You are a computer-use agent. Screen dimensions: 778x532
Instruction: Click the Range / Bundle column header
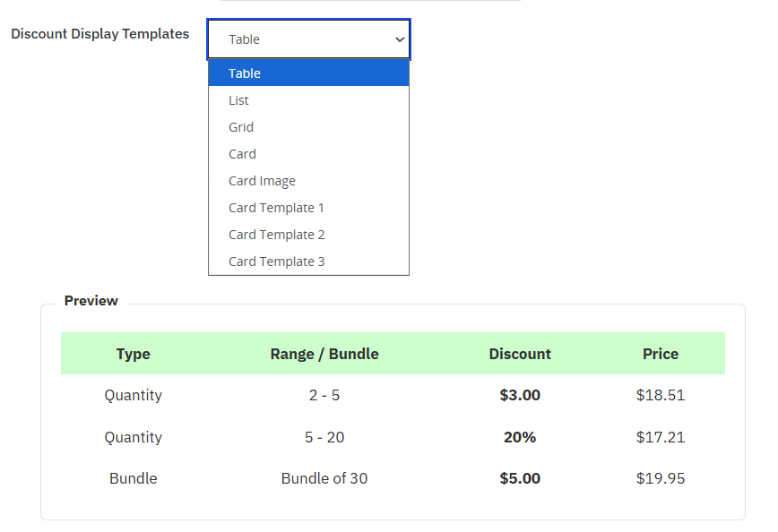[x=324, y=354]
